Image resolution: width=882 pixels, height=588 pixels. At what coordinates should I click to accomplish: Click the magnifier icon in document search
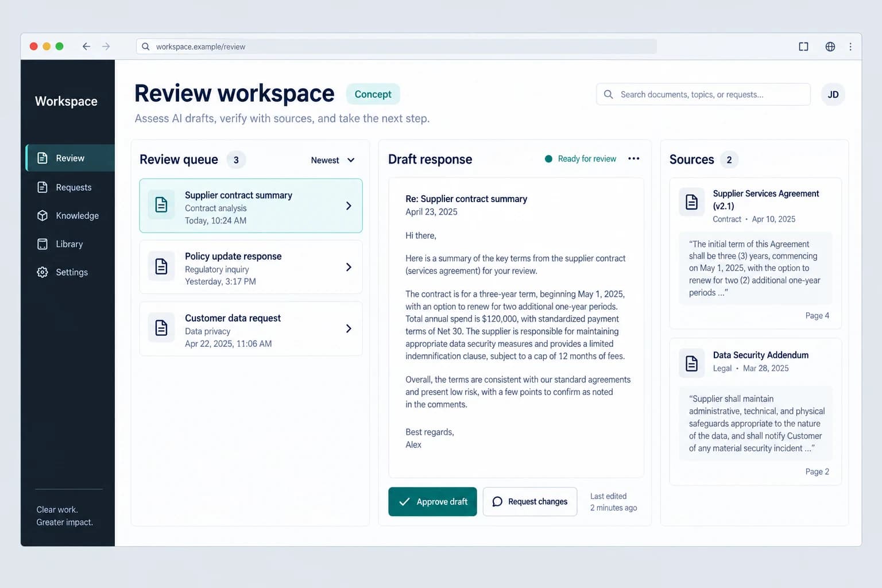click(x=609, y=94)
